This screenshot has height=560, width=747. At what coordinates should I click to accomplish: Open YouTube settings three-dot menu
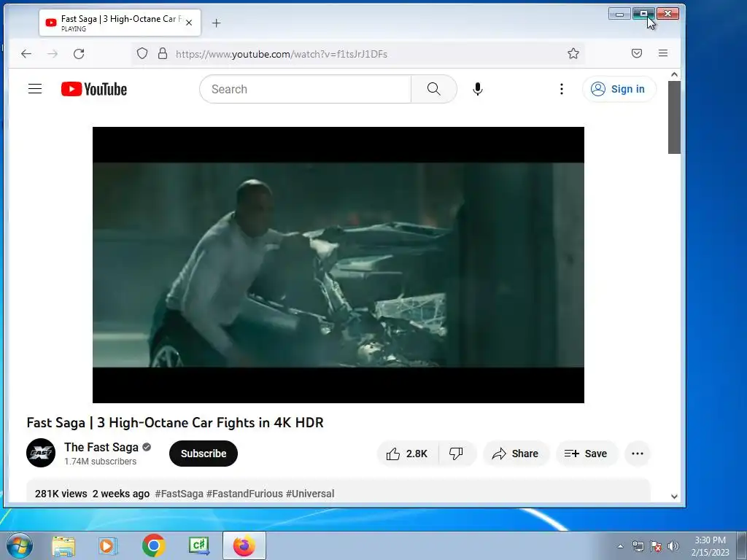pos(562,89)
